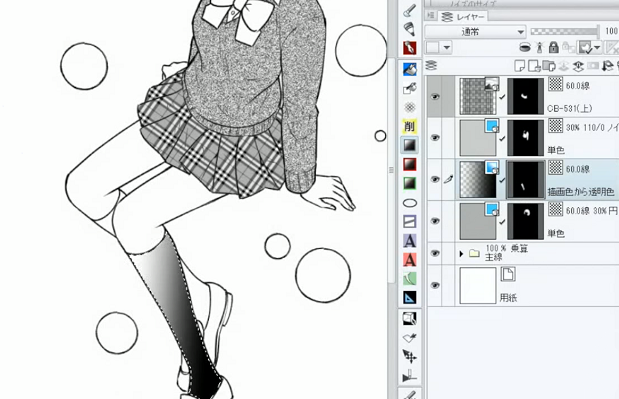Image resolution: width=619 pixels, height=399 pixels.
Task: Select the blue triangle Ruler tool
Action: [x=410, y=298]
